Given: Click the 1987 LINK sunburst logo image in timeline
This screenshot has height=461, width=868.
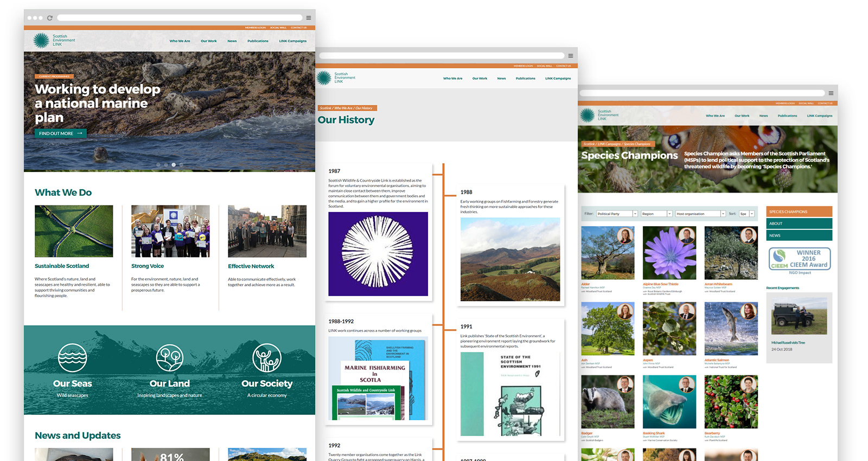Looking at the screenshot, I should pyautogui.click(x=378, y=254).
